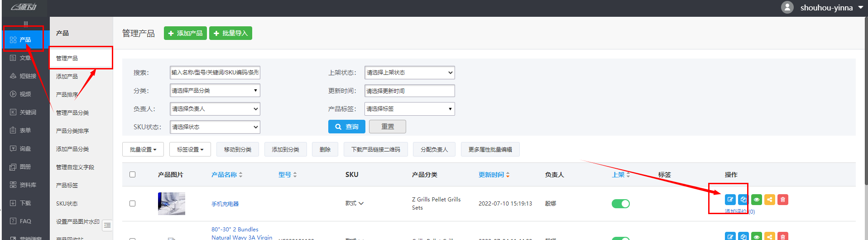Click the edit icon for 手机充电器
Viewport: 868px width, 240px height.
pos(730,200)
